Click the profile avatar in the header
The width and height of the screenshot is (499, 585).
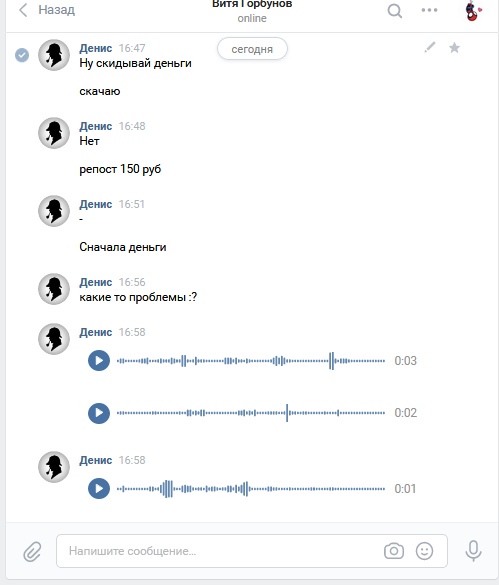(x=473, y=11)
